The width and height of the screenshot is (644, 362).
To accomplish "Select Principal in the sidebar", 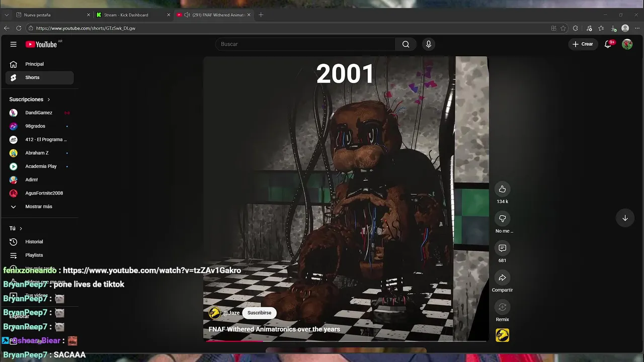I will click(x=39, y=64).
